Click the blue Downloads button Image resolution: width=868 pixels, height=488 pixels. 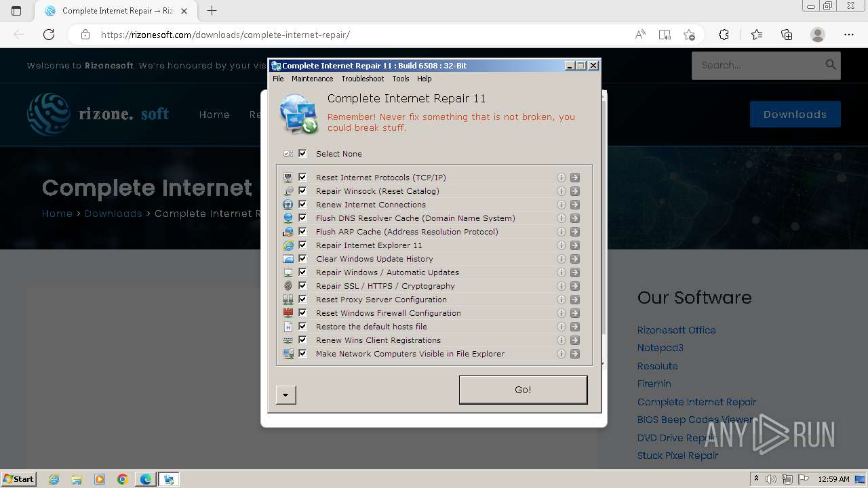click(795, 115)
